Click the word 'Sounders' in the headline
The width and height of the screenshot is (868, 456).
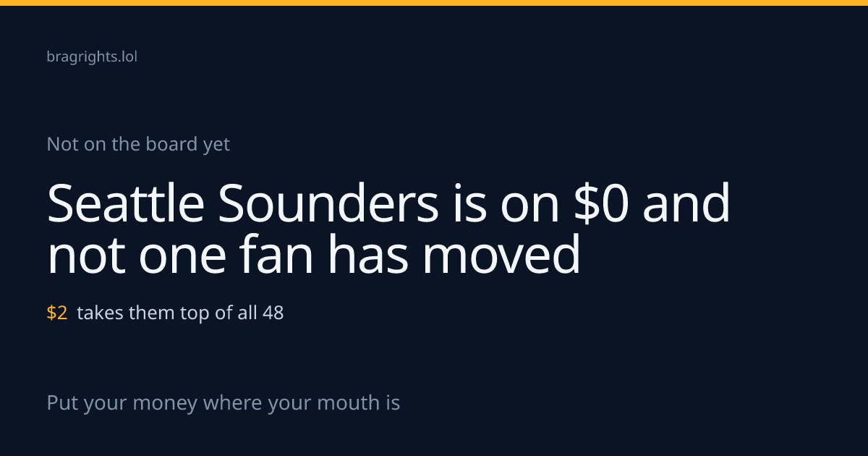tap(328, 204)
